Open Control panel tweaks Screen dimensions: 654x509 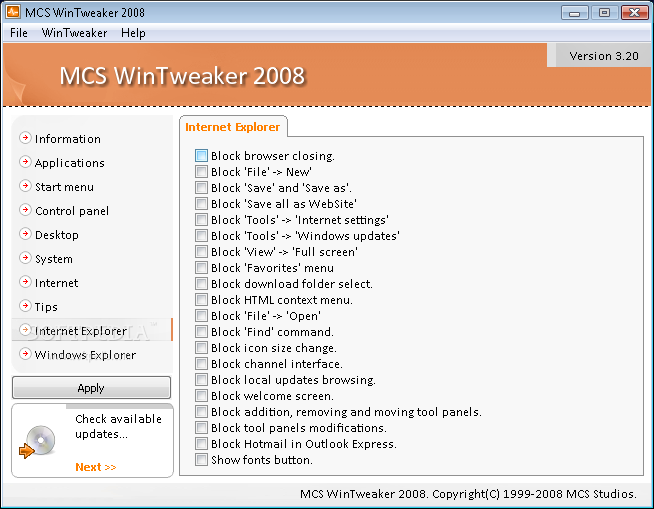(x=72, y=211)
